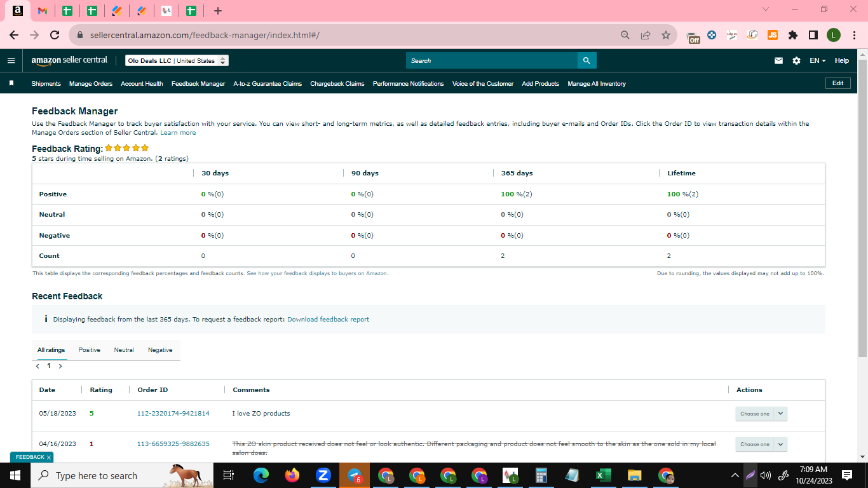Open Add Products in the navigation bar
Image resolution: width=868 pixels, height=488 pixels.
click(541, 83)
